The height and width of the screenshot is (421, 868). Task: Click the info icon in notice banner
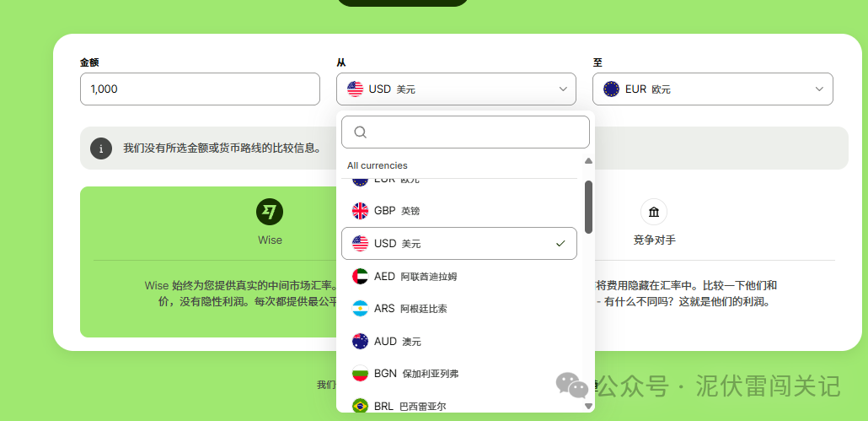[x=101, y=148]
